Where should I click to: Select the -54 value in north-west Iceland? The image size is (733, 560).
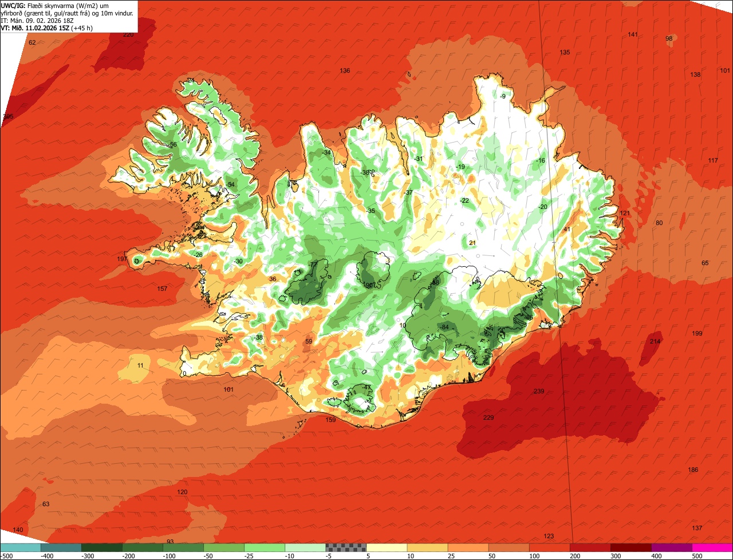pyautogui.click(x=230, y=184)
